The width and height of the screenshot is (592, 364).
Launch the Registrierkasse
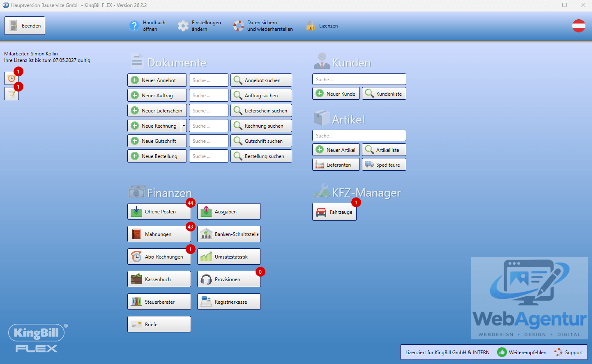pos(229,302)
